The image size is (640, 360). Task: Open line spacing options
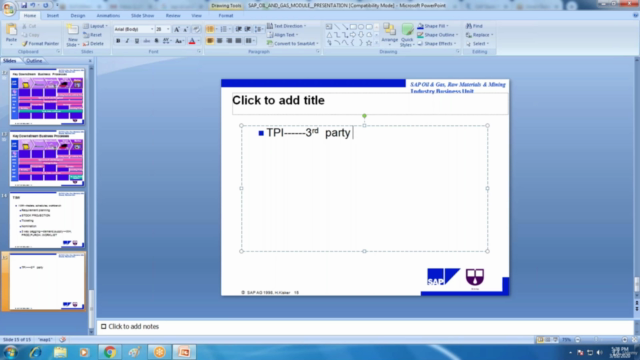[258, 29]
